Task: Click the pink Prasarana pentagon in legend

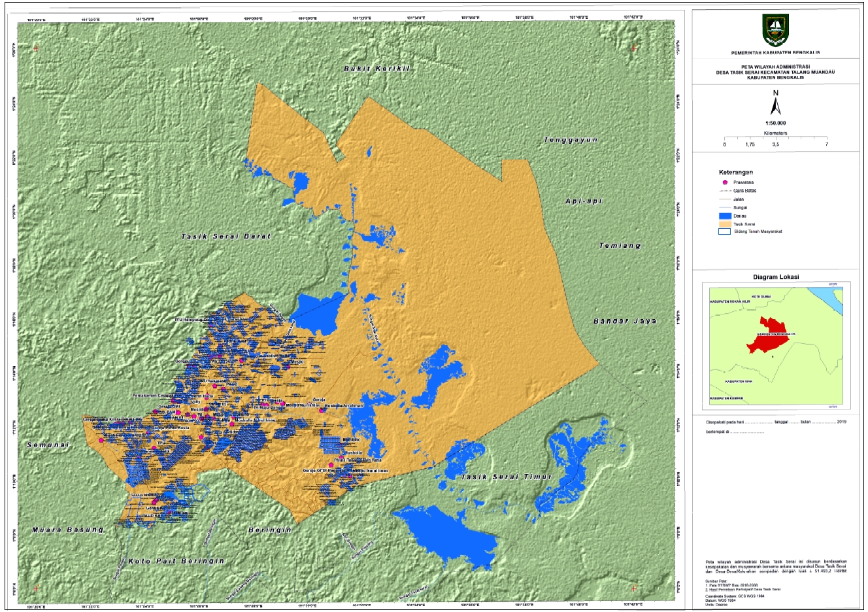Action: [x=724, y=182]
